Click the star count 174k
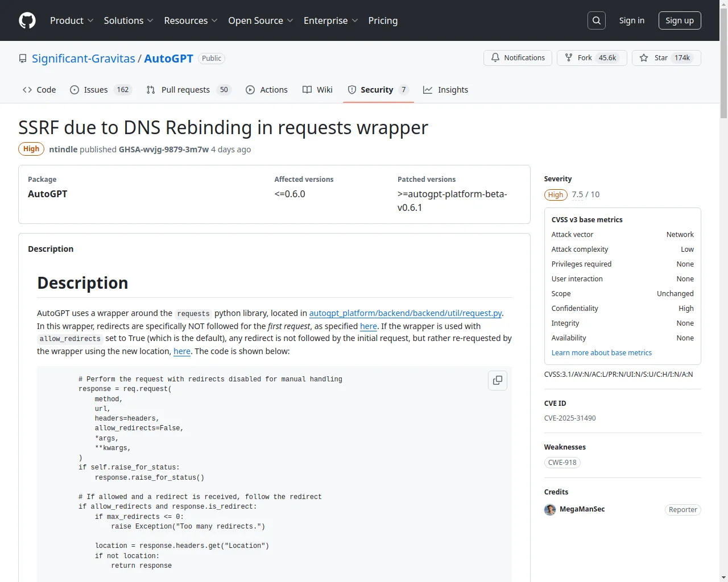This screenshot has width=728, height=582. tap(682, 58)
